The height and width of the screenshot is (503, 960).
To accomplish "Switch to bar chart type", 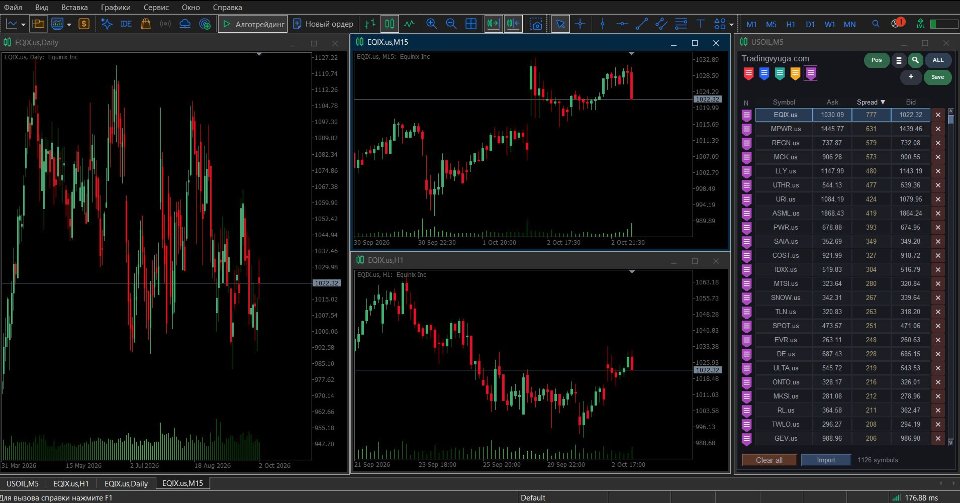I will click(370, 24).
